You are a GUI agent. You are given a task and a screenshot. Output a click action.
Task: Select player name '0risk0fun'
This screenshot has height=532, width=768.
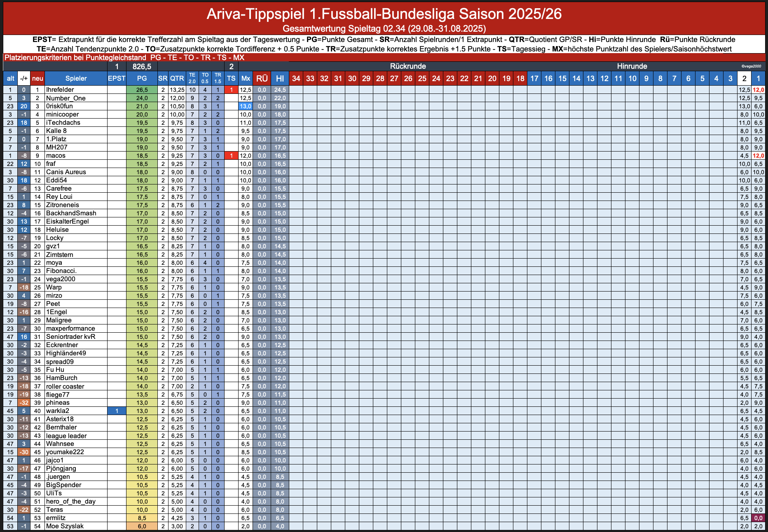(59, 106)
